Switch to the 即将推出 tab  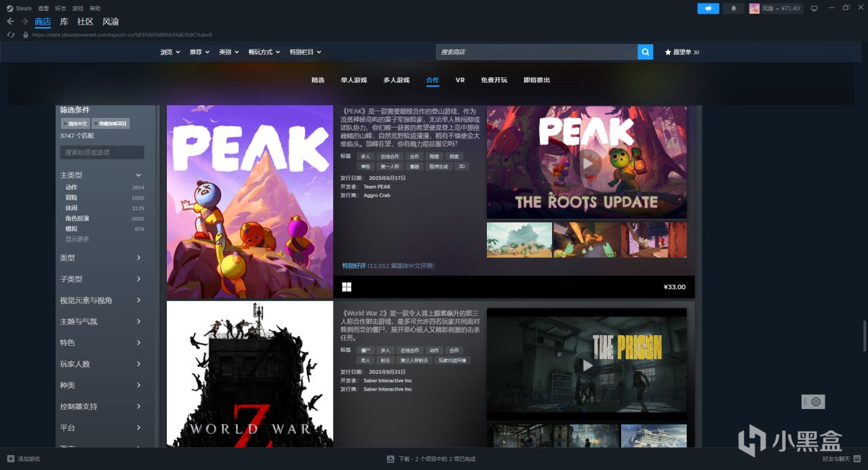point(537,80)
